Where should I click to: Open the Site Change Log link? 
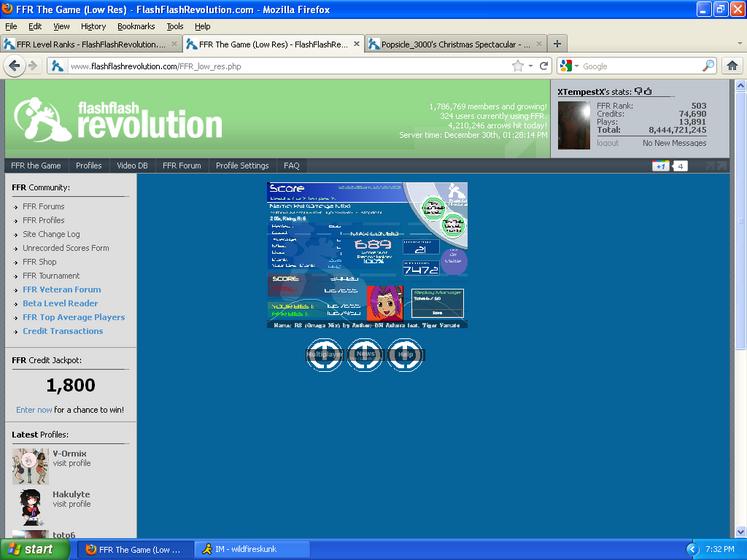pos(51,234)
